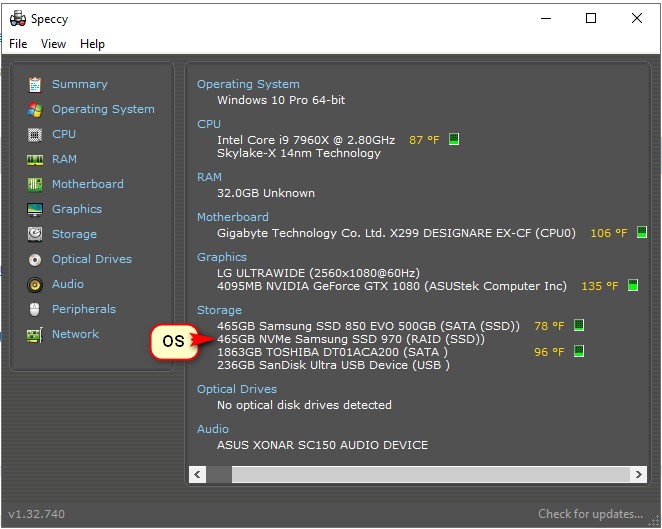Click the CPU temperature green indicator icon
This screenshot has height=529, width=662.
[x=454, y=139]
